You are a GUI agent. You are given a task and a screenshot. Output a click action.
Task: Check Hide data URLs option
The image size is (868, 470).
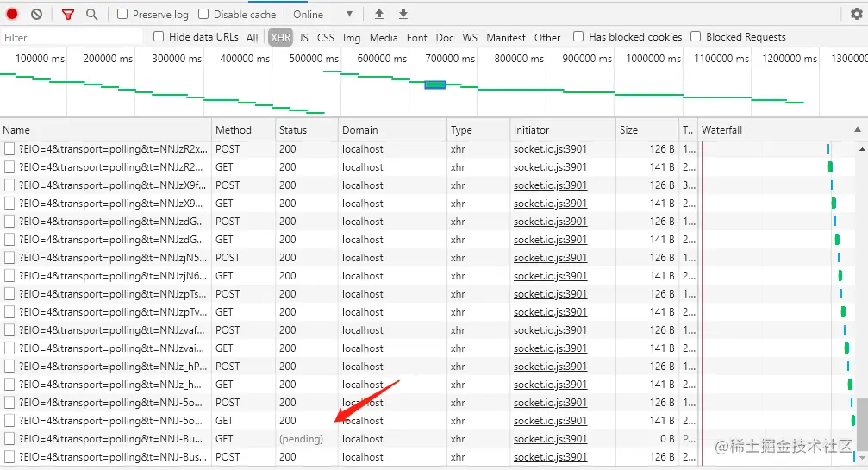coord(159,36)
